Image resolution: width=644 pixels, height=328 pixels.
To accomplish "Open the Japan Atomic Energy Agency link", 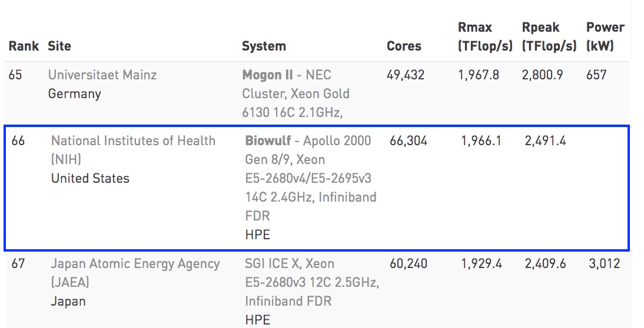I will (135, 264).
